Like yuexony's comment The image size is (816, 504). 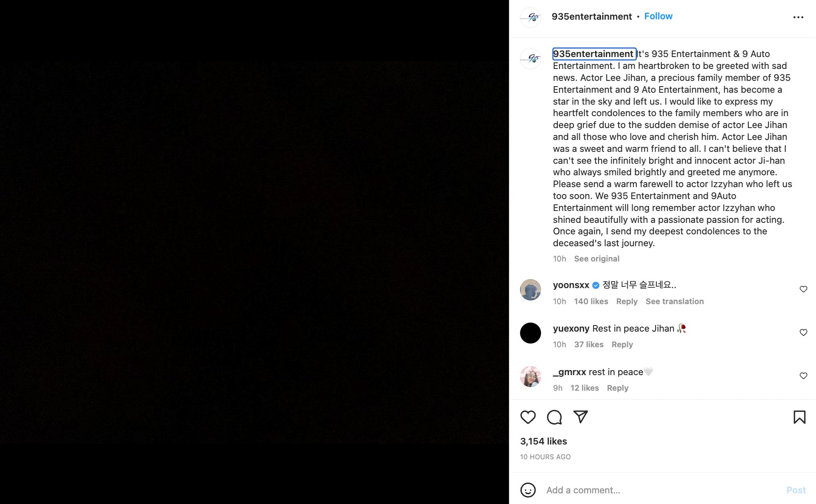coord(803,332)
